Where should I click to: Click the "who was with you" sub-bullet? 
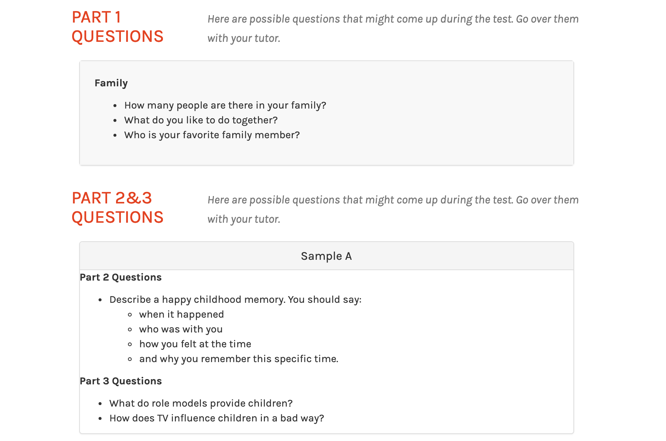[181, 329]
